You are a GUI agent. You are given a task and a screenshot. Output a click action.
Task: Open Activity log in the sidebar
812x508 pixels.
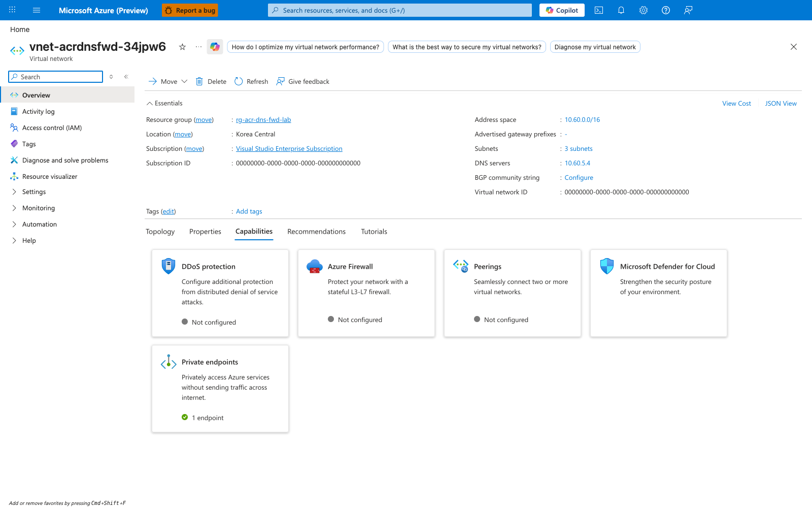tap(67, 112)
